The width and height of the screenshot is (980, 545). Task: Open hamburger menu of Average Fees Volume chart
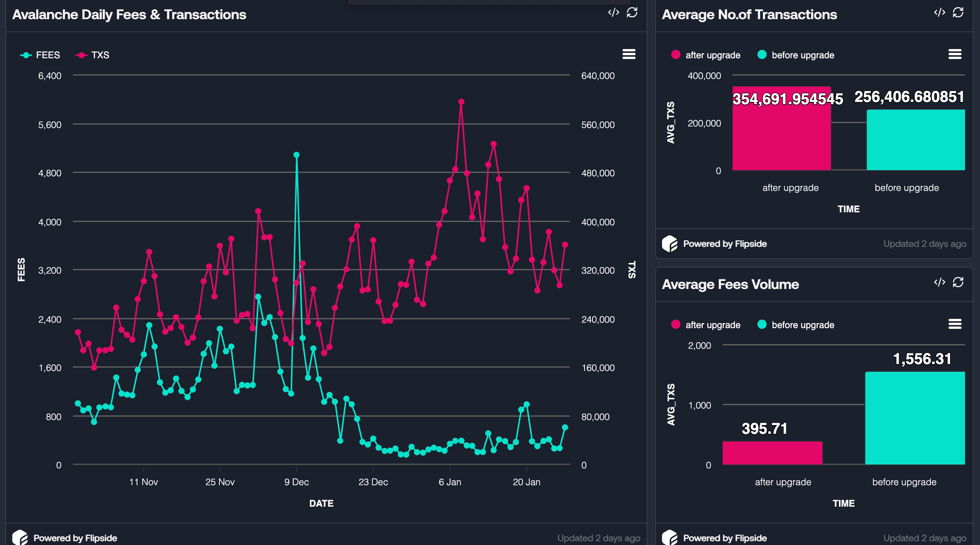pyautogui.click(x=955, y=324)
